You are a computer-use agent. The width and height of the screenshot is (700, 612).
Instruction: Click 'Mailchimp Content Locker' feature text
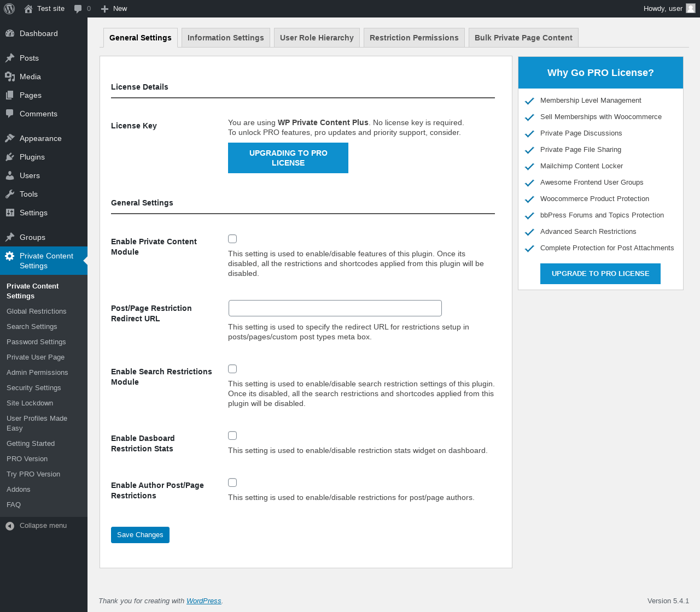pos(581,166)
